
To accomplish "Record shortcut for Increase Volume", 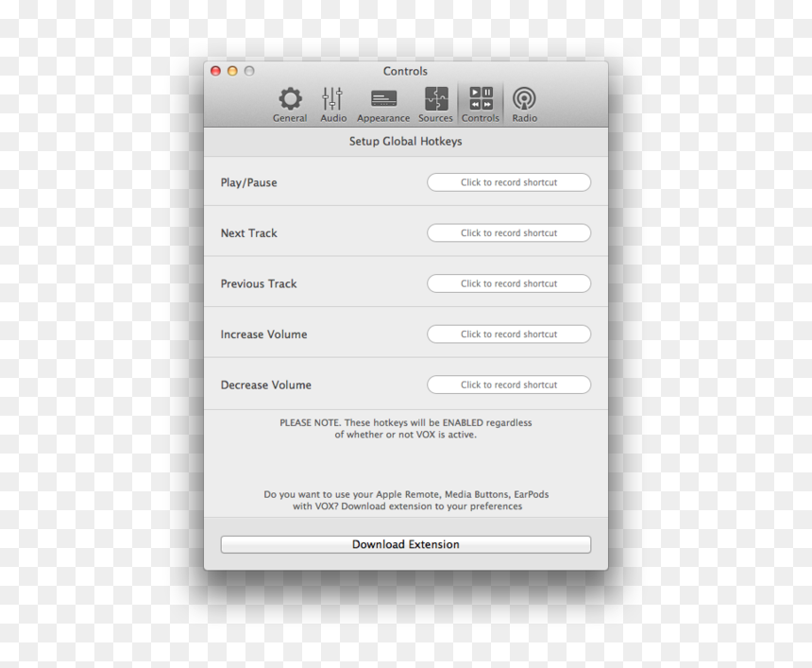I will coord(509,334).
